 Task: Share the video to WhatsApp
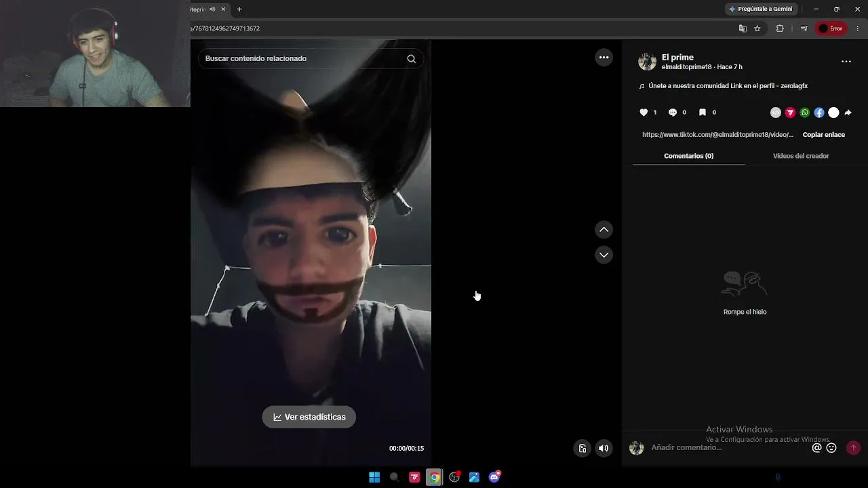pyautogui.click(x=804, y=113)
